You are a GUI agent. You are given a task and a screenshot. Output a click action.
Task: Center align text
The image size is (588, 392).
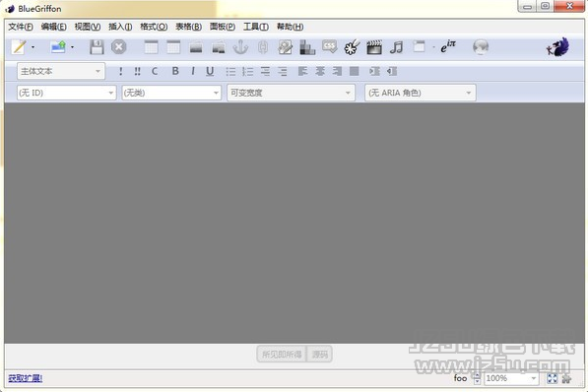coord(320,71)
